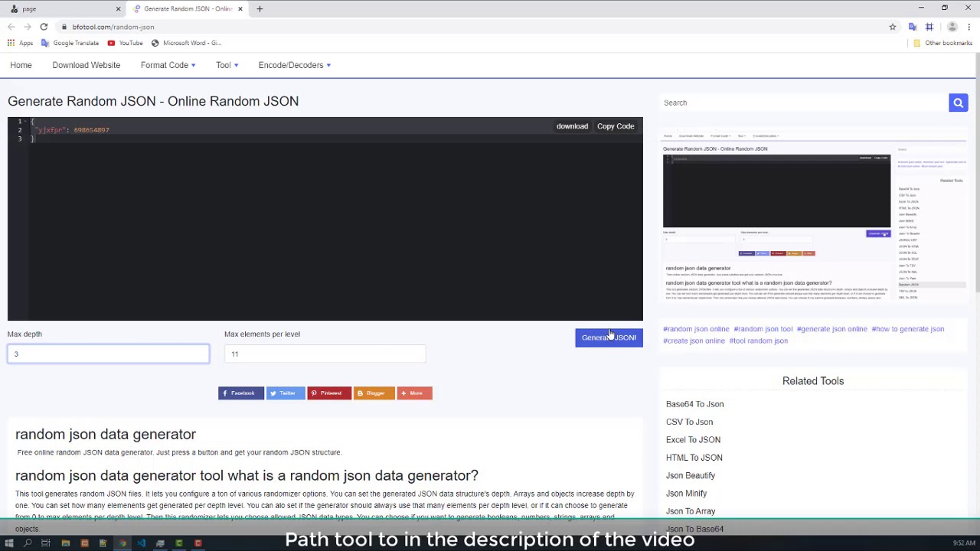This screenshot has width=980, height=551.
Task: Click inside the JSON code editor
Action: [x=325, y=219]
